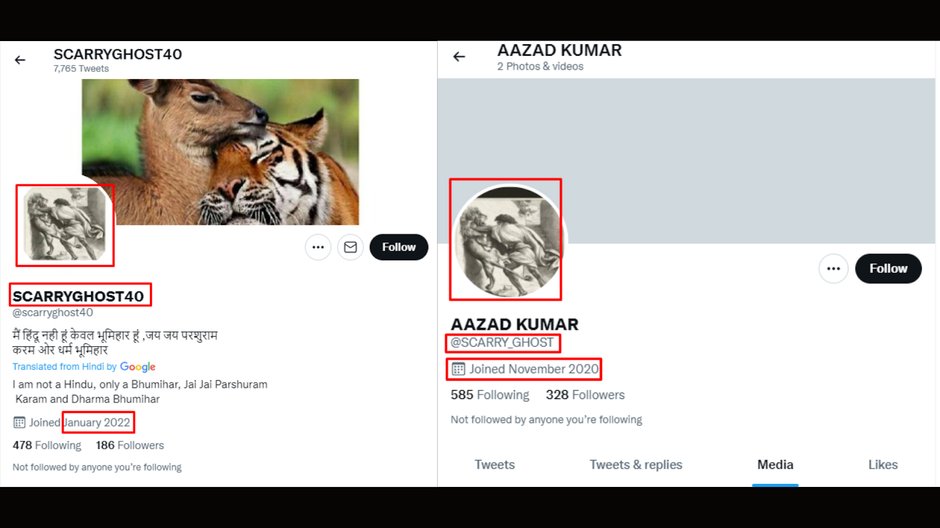940x528 pixels.
Task: Open more options on the AAZAD KUMAR profile
Action: [x=833, y=268]
